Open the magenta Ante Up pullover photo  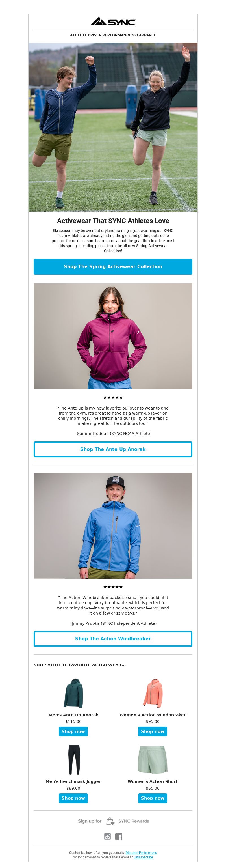[x=113, y=336]
